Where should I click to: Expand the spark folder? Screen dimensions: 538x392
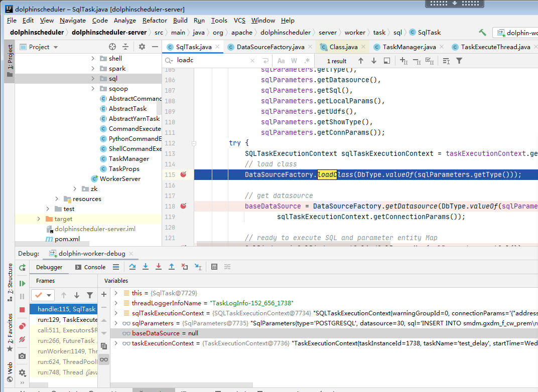[93, 69]
